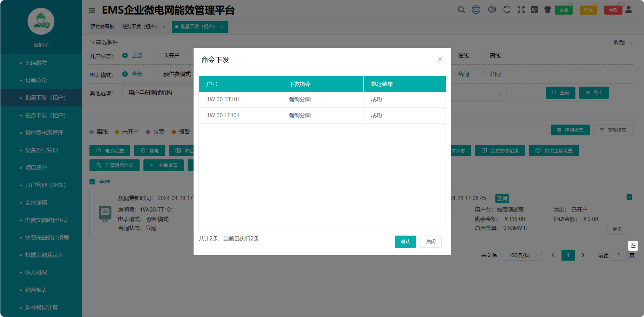The height and width of the screenshot is (317, 644).
Task: Open 充值缴费 in the sidebar menu
Action: (x=36, y=63)
